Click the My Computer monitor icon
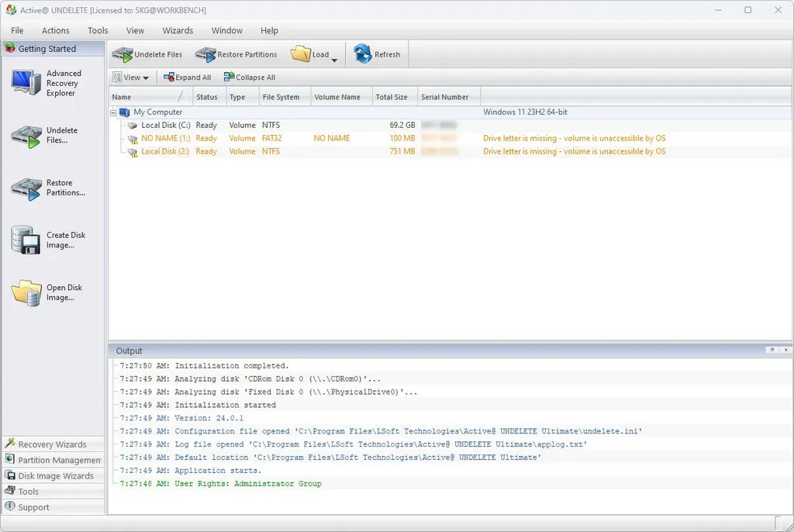This screenshot has width=794, height=532. pyautogui.click(x=125, y=112)
